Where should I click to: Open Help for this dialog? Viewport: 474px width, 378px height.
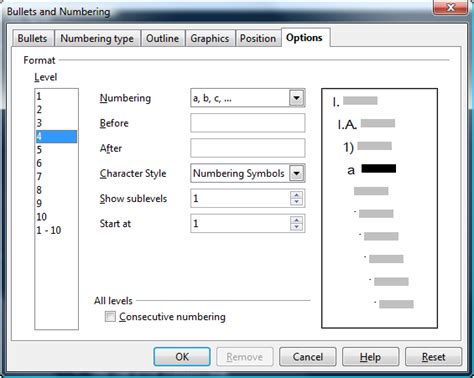[x=370, y=357]
